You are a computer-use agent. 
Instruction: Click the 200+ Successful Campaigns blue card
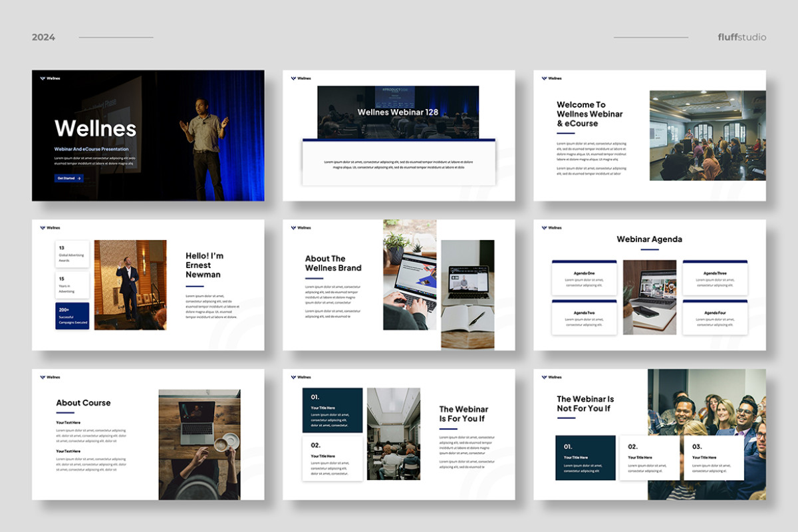pyautogui.click(x=72, y=316)
